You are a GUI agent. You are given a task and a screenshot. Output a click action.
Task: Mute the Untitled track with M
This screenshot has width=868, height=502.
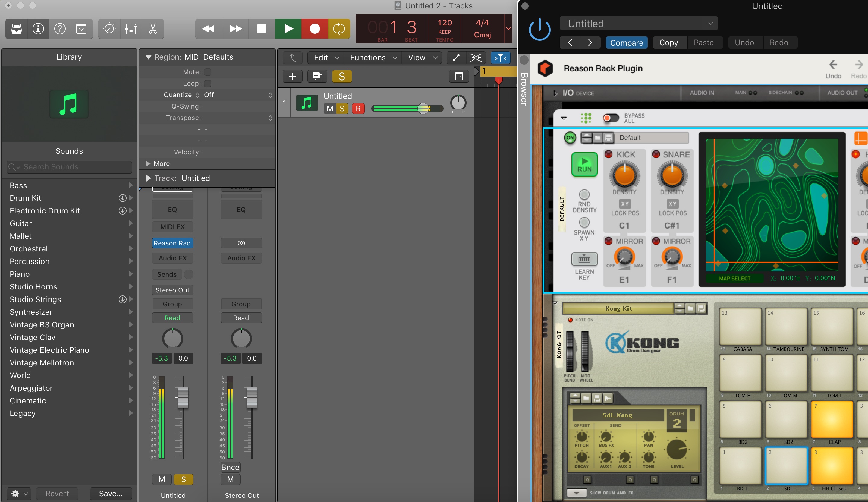point(330,109)
